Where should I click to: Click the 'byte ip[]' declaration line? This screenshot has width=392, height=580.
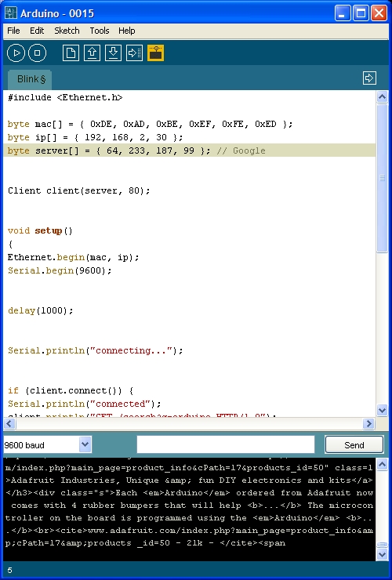click(95, 137)
